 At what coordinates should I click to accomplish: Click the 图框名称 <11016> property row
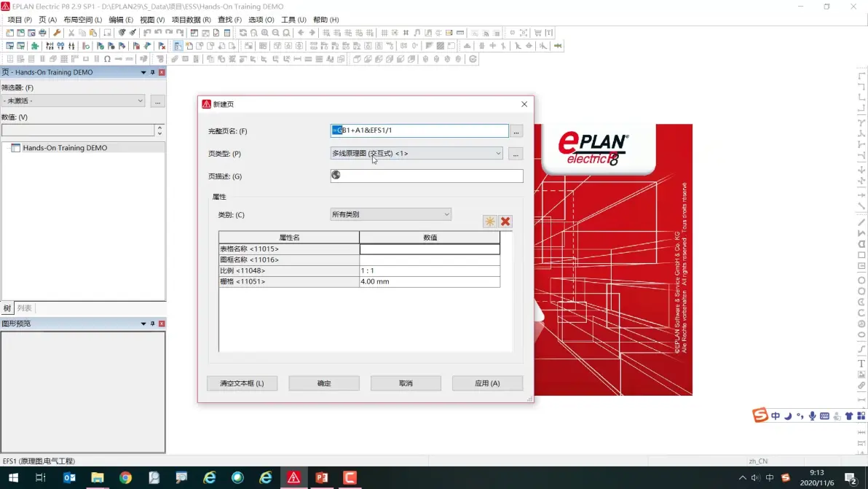pyautogui.click(x=359, y=259)
